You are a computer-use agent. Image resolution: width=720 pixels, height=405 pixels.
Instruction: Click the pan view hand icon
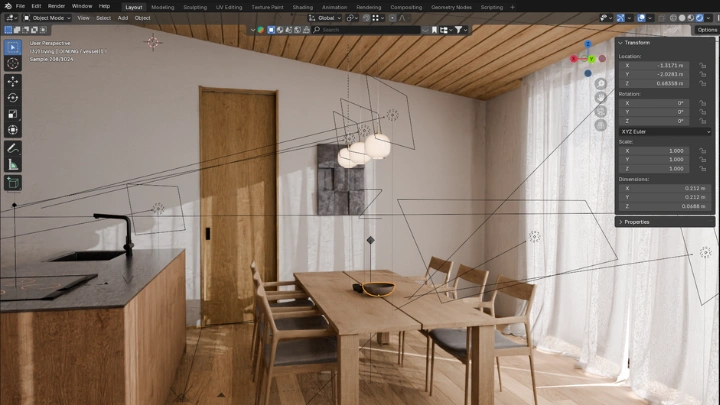coord(601,97)
